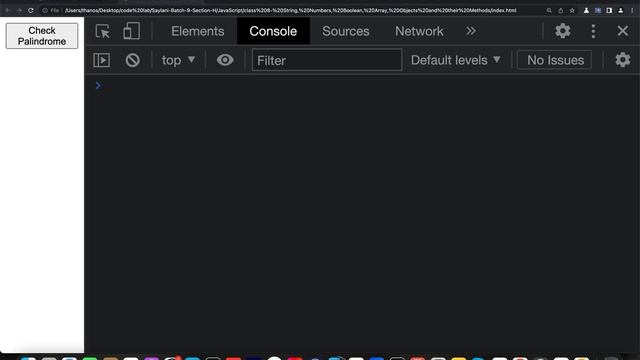
Task: Reload the page in the browser
Action: click(31, 10)
